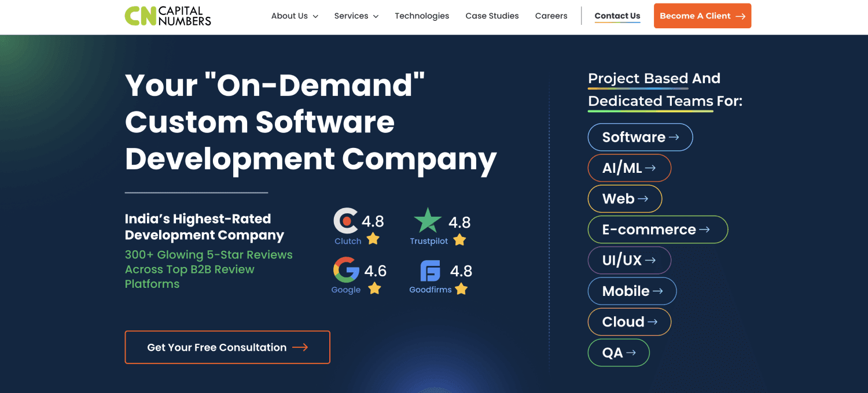Click the arrow in Become A Client
Image resolution: width=868 pixels, height=393 pixels.
(740, 16)
